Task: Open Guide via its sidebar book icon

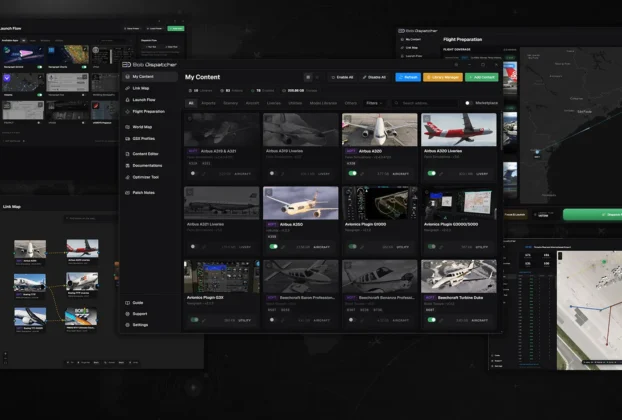Action: pos(127,303)
